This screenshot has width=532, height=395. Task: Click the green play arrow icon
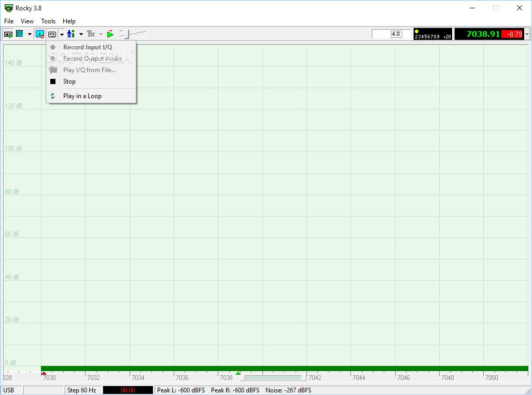[x=110, y=34]
